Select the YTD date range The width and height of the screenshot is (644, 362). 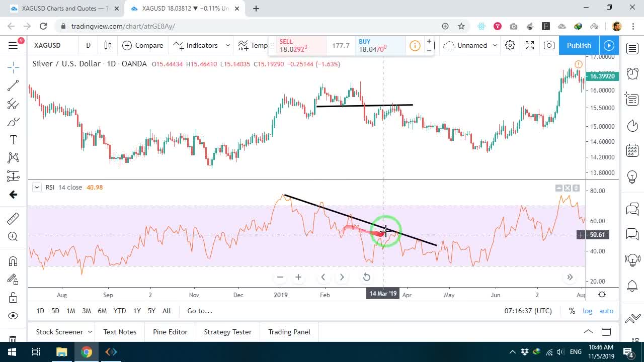click(x=120, y=311)
